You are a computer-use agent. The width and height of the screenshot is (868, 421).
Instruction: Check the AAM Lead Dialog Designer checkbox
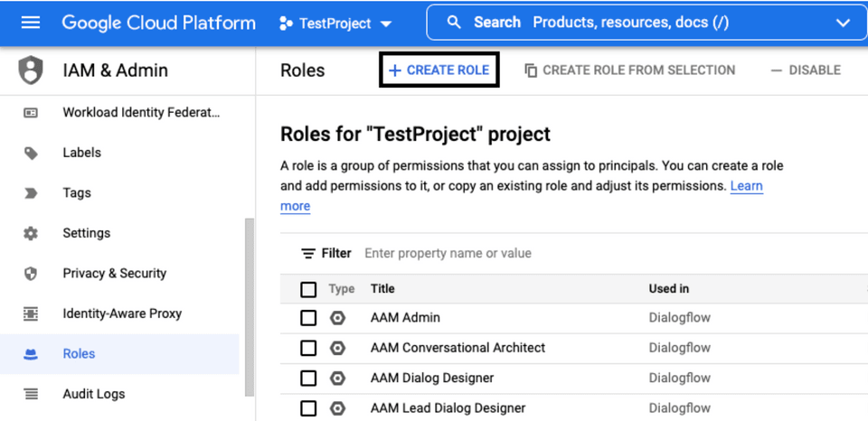308,408
